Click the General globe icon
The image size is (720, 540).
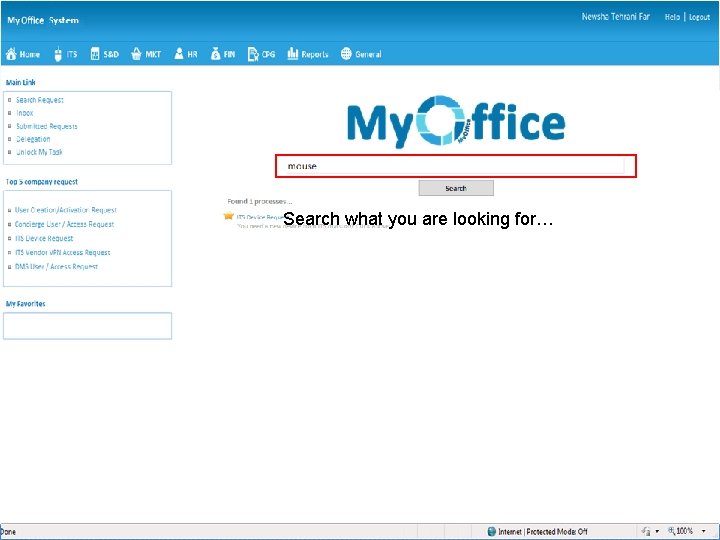click(x=346, y=54)
